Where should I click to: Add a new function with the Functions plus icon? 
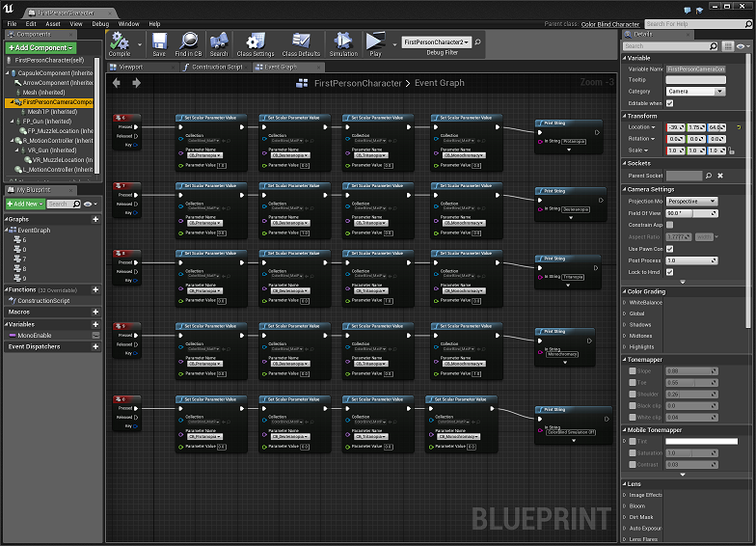pos(95,289)
